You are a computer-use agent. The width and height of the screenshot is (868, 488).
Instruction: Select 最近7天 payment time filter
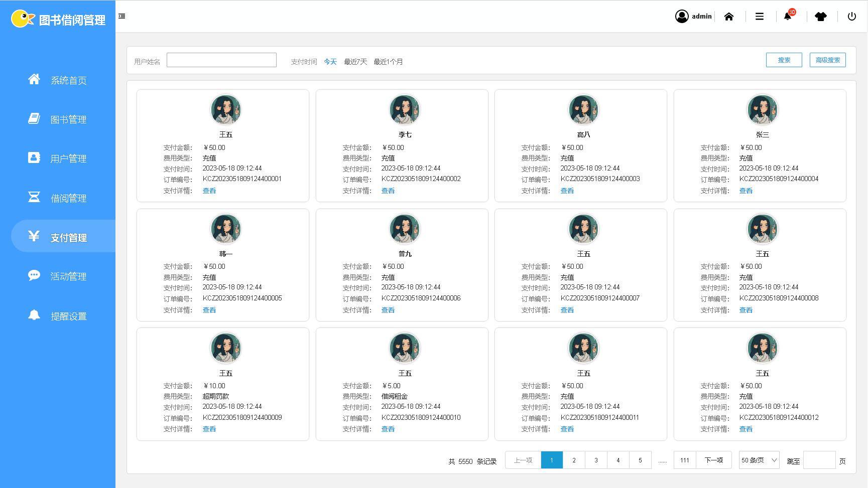(355, 62)
